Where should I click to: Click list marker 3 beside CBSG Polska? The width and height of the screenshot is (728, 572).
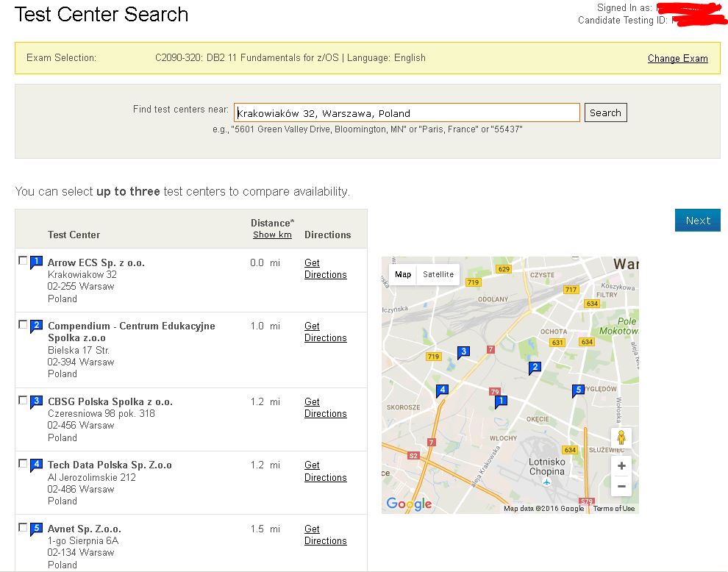36,401
